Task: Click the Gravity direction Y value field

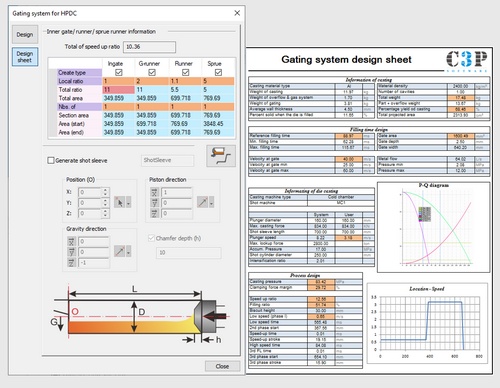Action: tap(94, 252)
